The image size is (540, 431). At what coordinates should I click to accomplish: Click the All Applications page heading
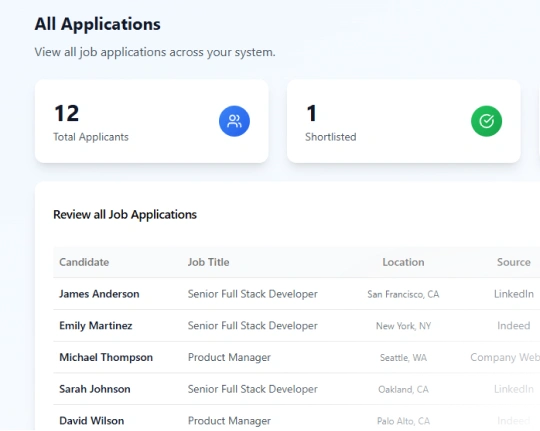(x=97, y=24)
